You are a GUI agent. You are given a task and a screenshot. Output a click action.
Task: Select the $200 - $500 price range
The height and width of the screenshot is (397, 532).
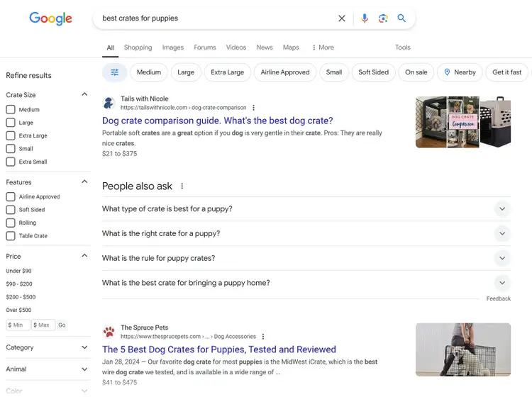pos(21,297)
